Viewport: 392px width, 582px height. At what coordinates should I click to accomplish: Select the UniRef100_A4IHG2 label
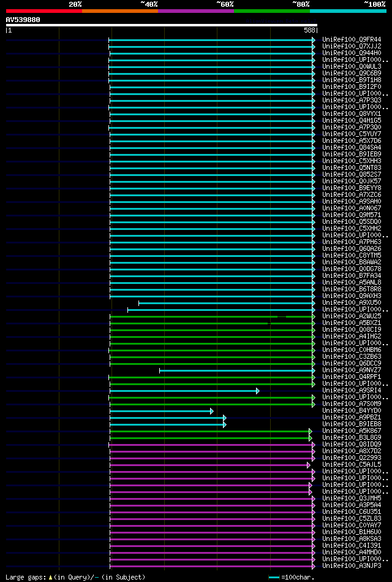[x=352, y=337]
